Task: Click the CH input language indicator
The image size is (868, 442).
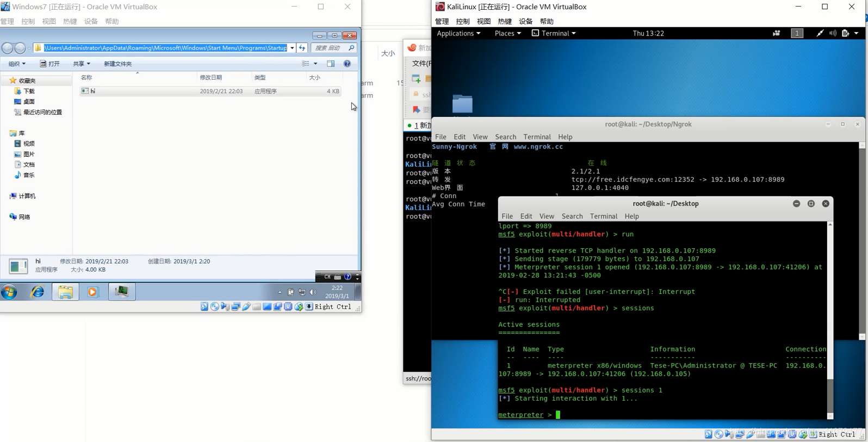Action: click(327, 277)
